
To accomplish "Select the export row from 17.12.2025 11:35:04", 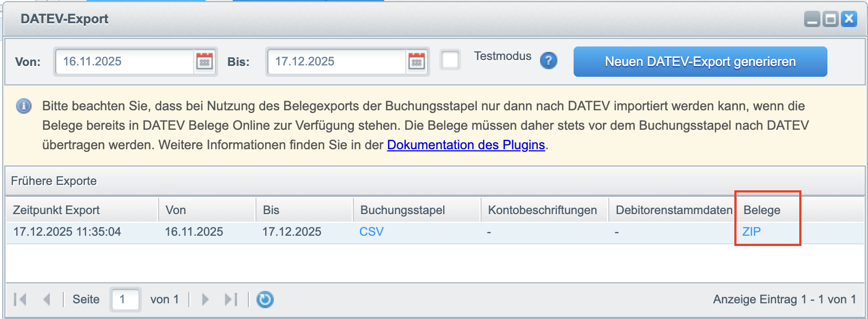I will pyautogui.click(x=67, y=232).
